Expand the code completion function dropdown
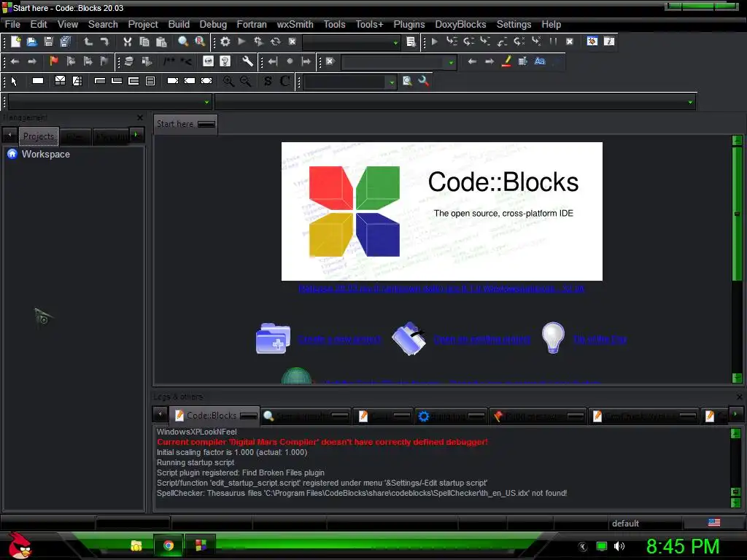Screen dimensions: 747x560 690,102
